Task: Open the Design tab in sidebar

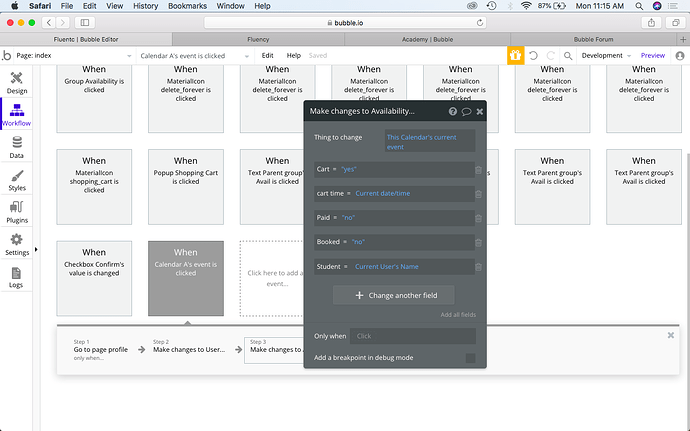Action: pos(17,83)
